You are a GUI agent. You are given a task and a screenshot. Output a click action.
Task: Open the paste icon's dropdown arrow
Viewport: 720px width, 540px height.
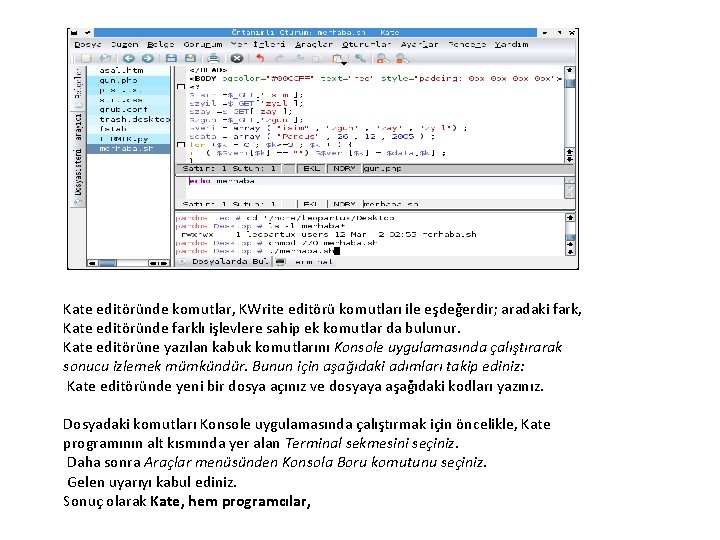(x=344, y=62)
